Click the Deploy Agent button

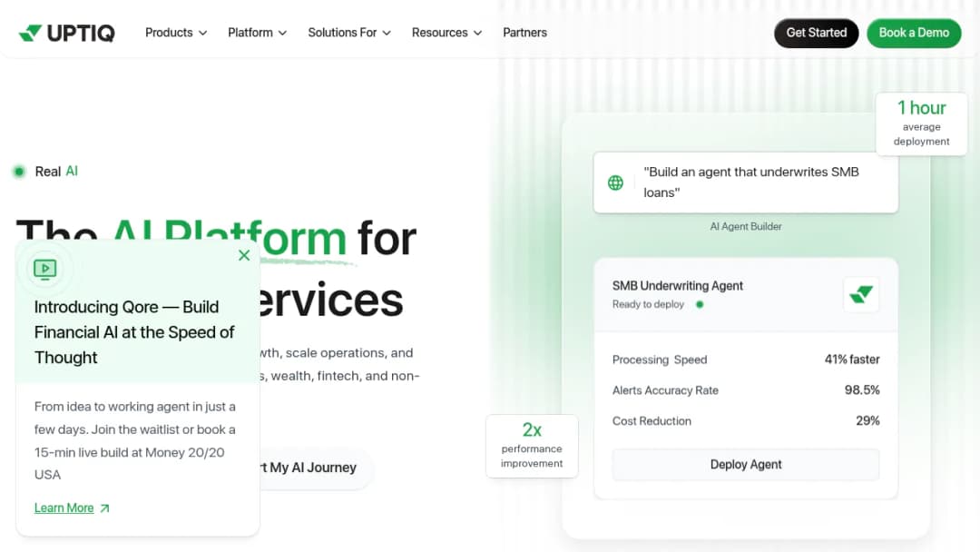tap(746, 465)
